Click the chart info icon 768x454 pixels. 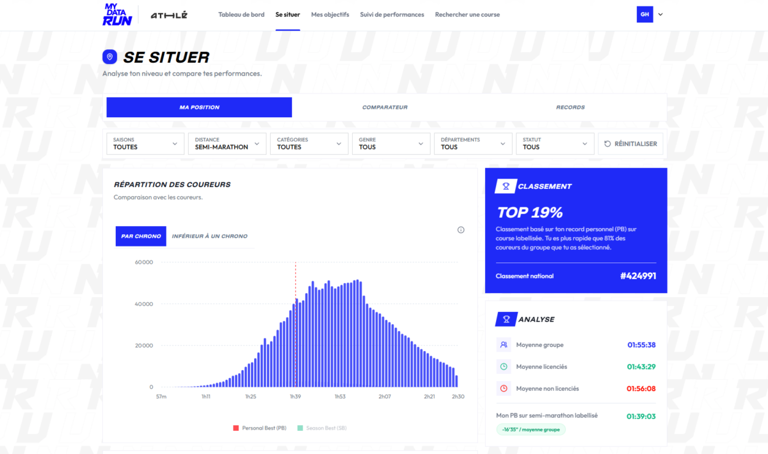click(x=461, y=230)
